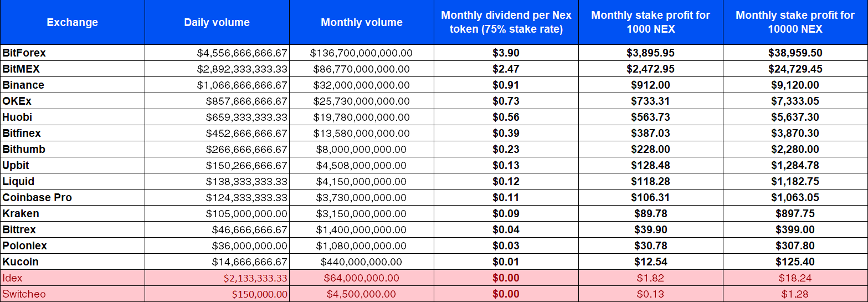
Task: Select Monthly stake profit for 1000 NEX header
Action: pos(651,23)
